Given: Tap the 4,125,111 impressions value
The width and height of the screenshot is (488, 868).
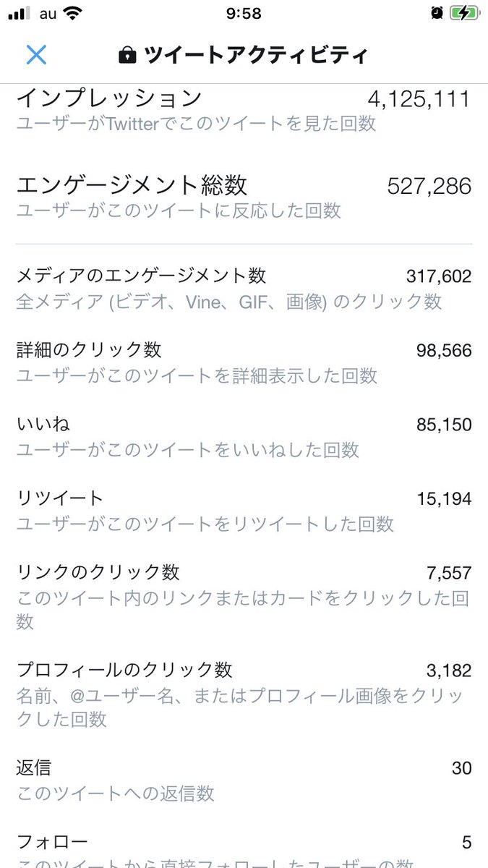Looking at the screenshot, I should (419, 98).
